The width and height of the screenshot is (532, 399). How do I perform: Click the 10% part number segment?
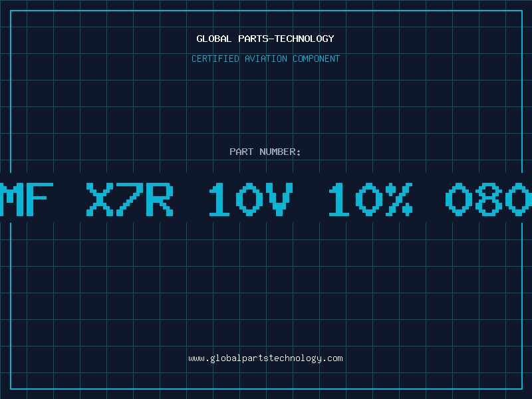(x=370, y=199)
